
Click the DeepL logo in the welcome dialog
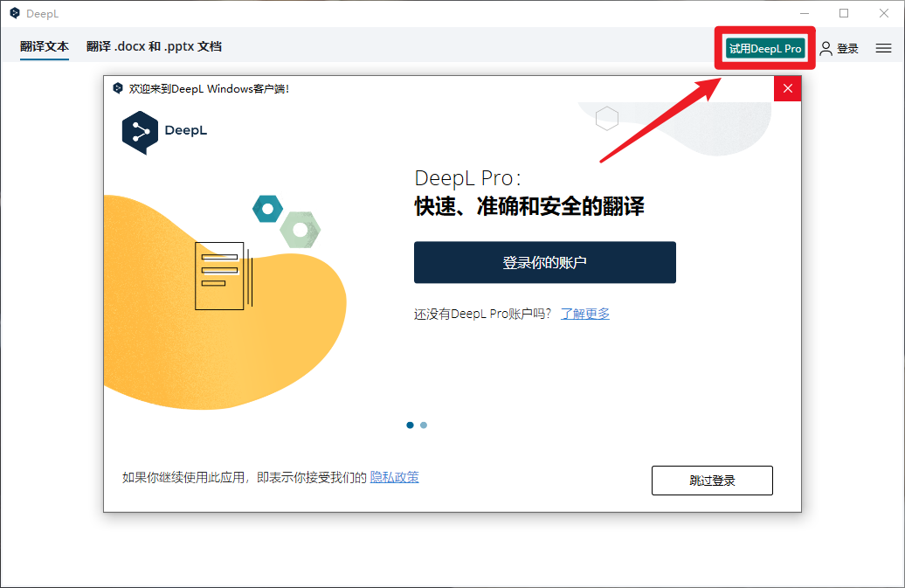click(x=164, y=132)
